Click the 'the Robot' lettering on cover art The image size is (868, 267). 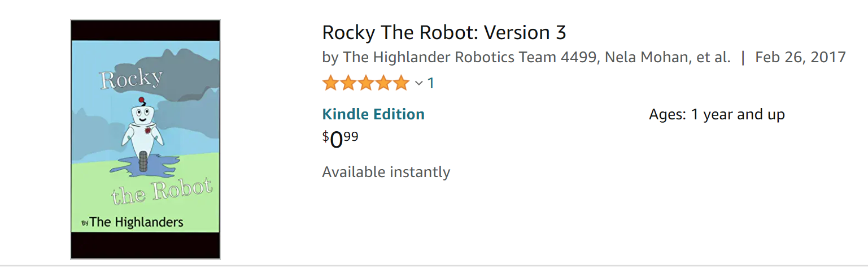(162, 191)
